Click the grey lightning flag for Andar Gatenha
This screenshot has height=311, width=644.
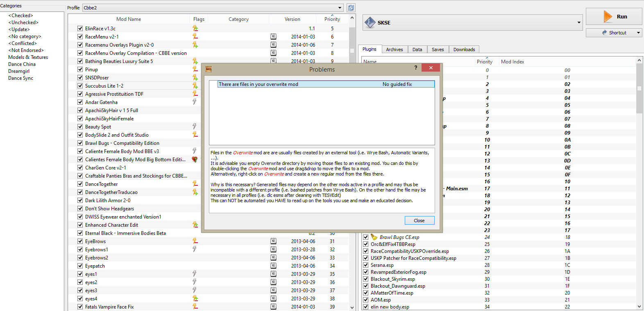[195, 102]
